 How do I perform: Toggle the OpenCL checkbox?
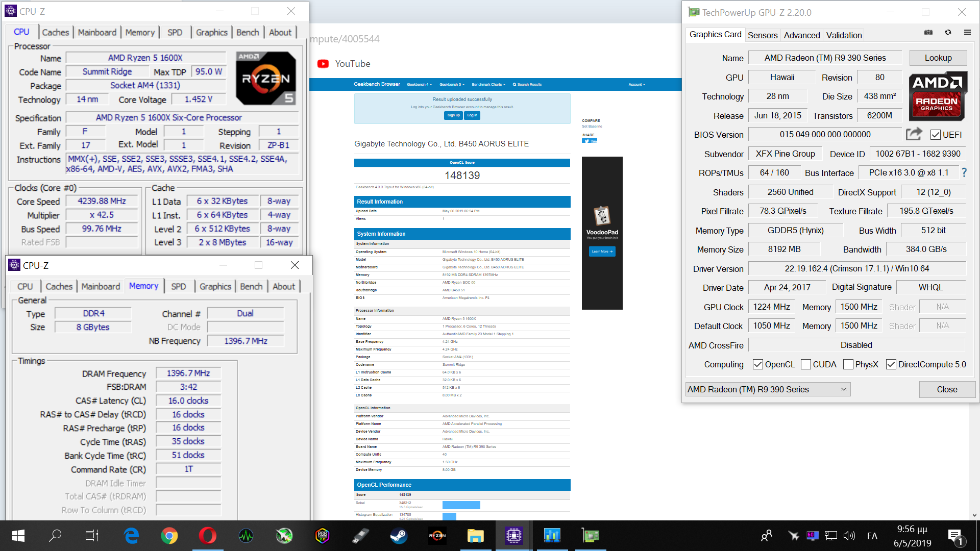[x=758, y=364]
